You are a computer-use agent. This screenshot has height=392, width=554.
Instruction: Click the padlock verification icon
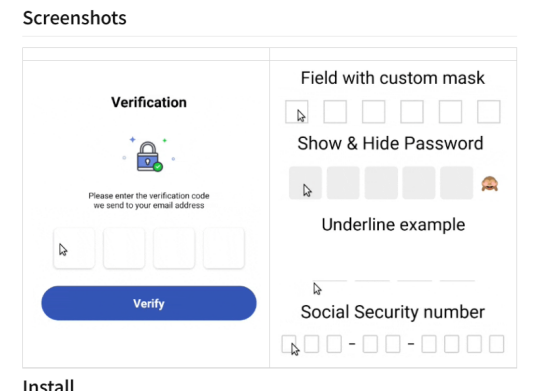click(x=149, y=156)
